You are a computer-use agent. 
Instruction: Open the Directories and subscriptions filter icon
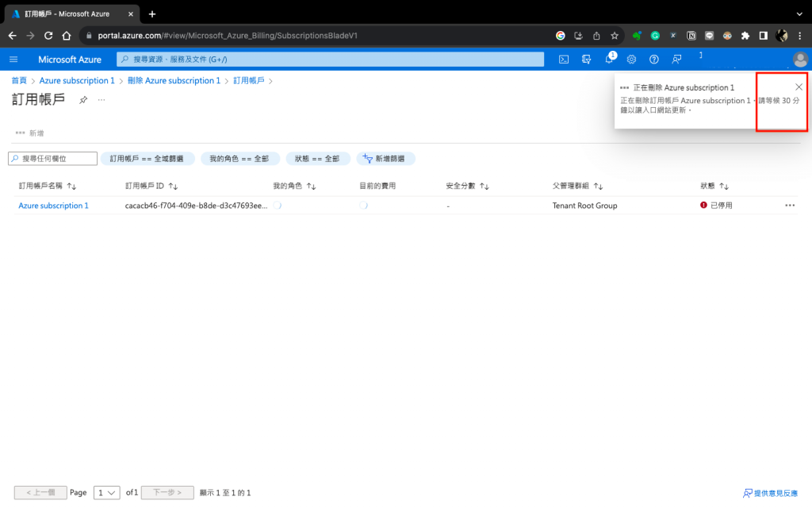586,59
